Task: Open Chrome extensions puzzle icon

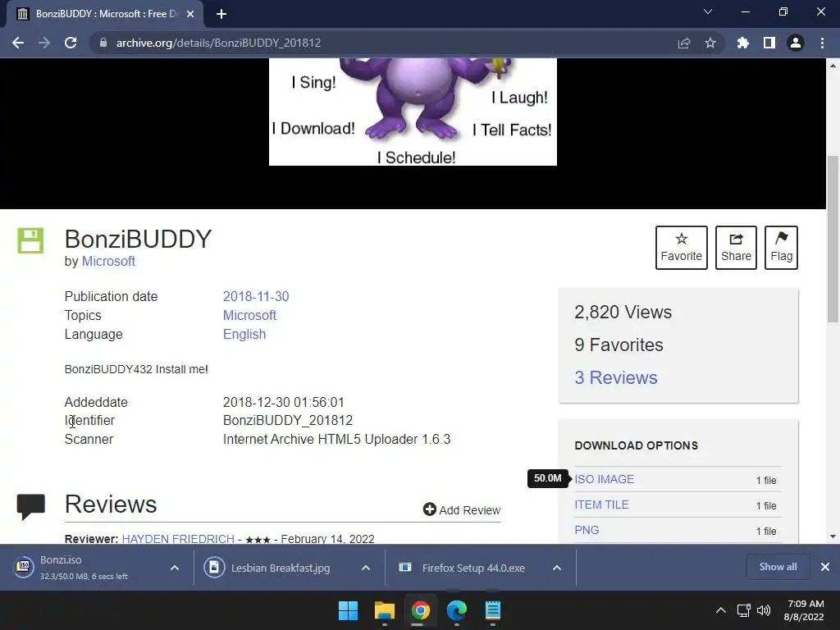Action: point(743,43)
